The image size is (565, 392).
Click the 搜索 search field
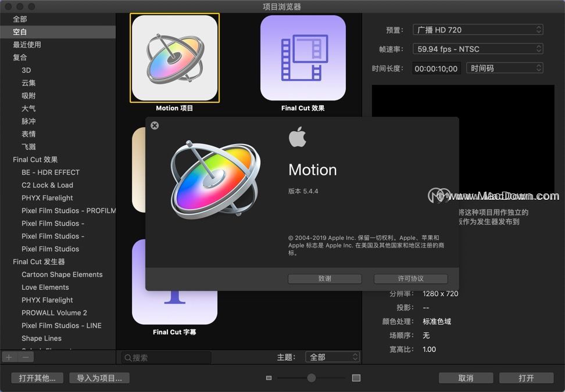point(166,358)
